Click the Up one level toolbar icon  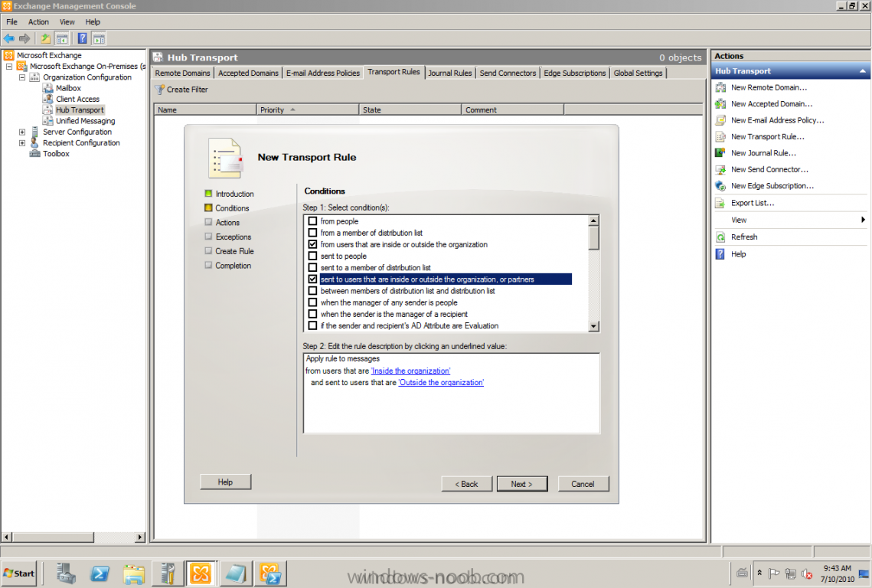46,38
